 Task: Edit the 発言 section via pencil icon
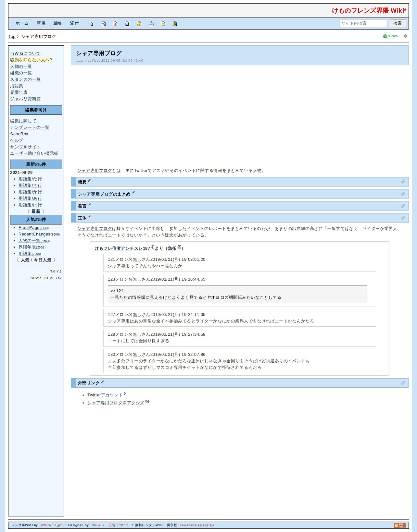pyautogui.click(x=90, y=205)
